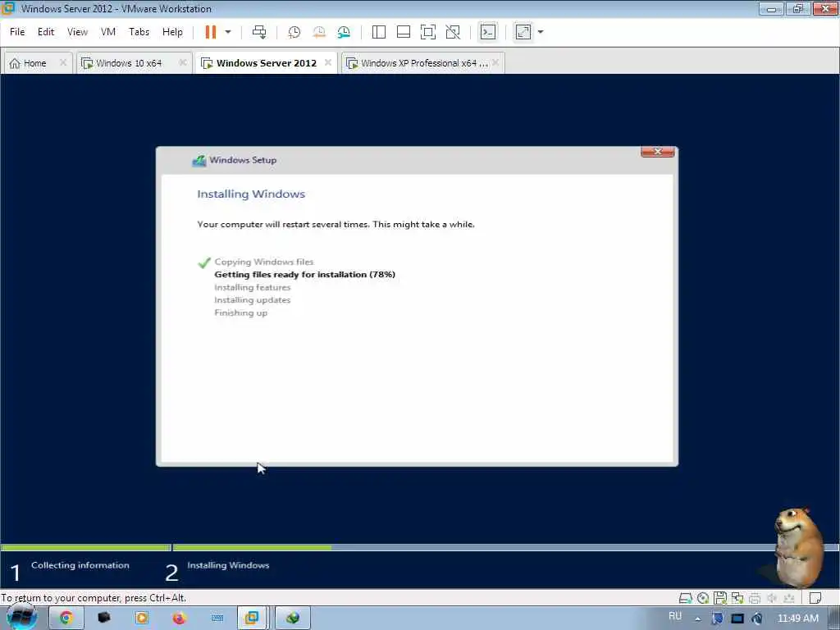Screen dimensions: 840x630
Task: Click the CD/DVD drive status icon
Action: point(703,598)
